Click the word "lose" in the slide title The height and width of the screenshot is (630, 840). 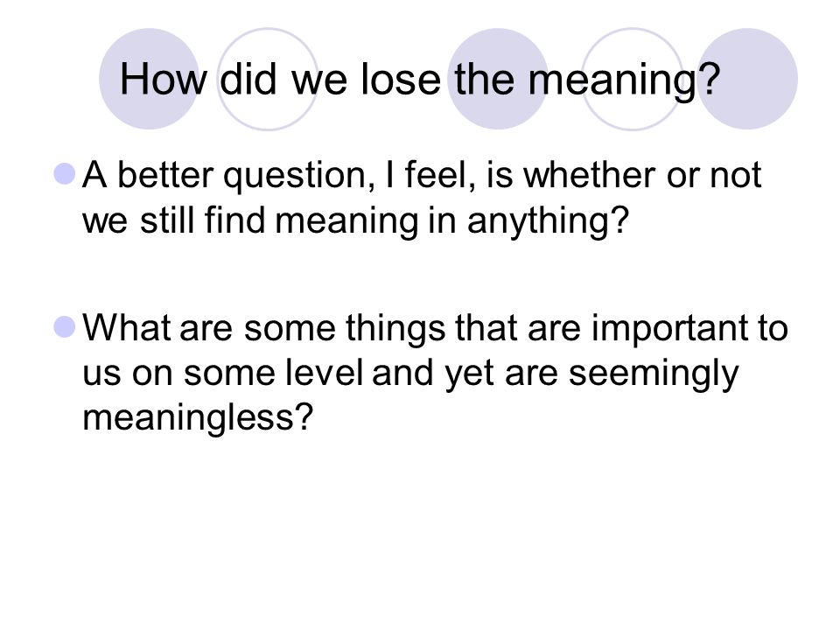coord(401,80)
